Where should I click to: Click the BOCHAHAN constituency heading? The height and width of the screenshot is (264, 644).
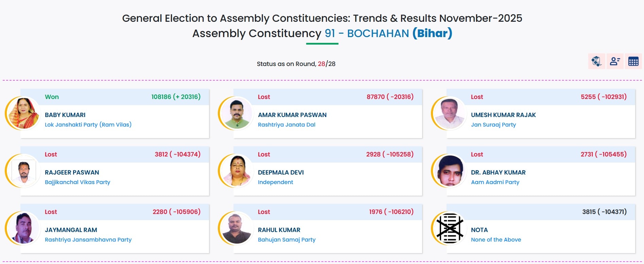coord(378,33)
